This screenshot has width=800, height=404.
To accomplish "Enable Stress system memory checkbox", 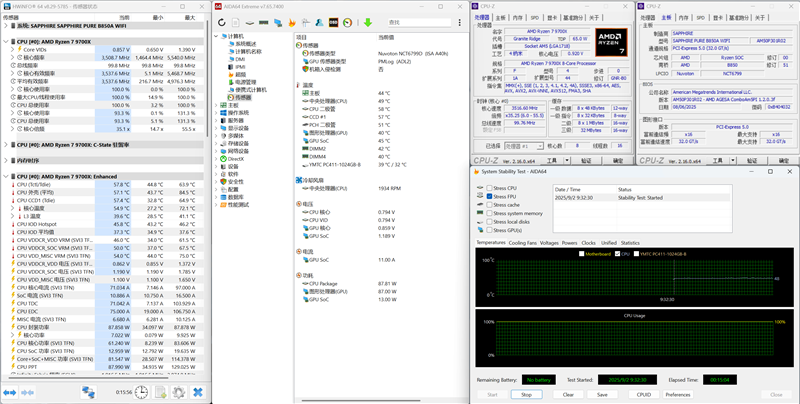I will point(490,213).
